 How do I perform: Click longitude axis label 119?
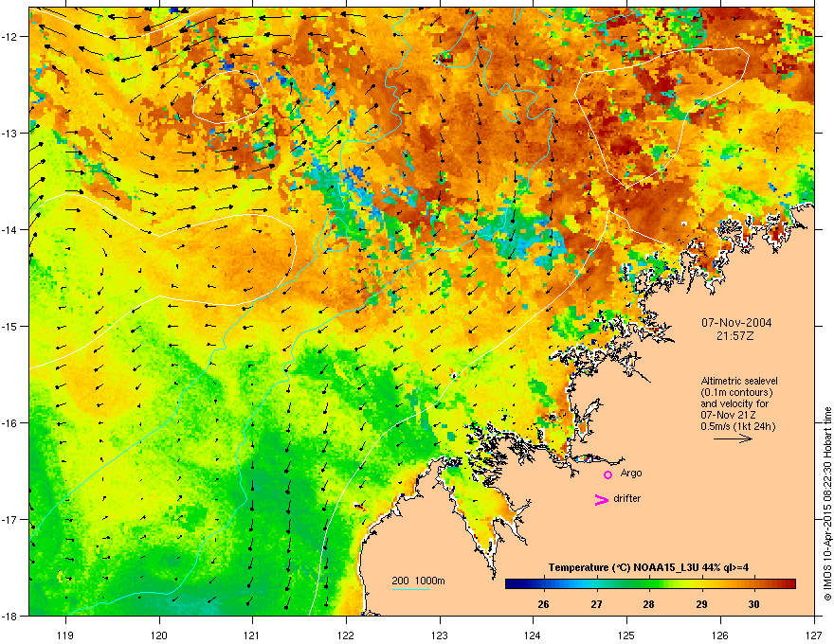(65, 635)
